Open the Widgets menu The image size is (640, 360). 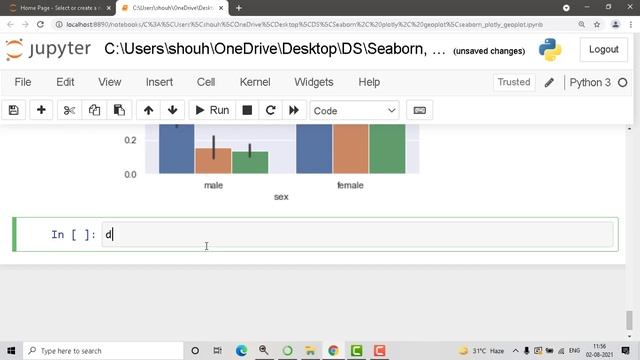click(313, 82)
